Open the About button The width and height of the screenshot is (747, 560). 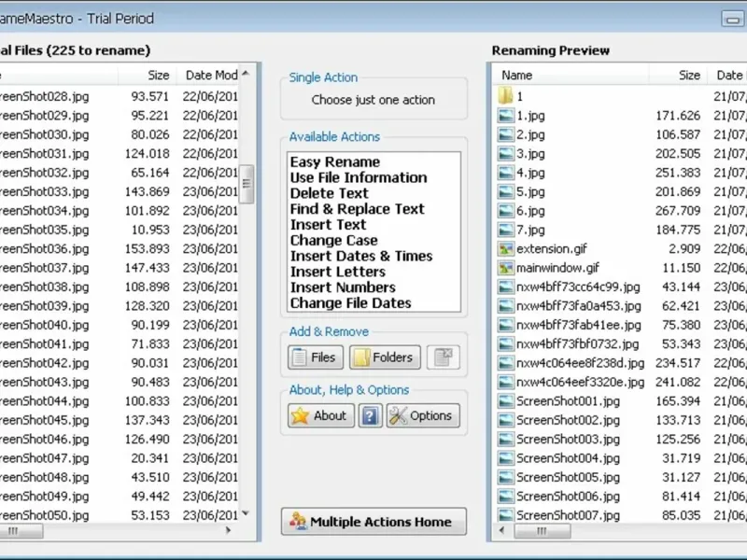321,415
